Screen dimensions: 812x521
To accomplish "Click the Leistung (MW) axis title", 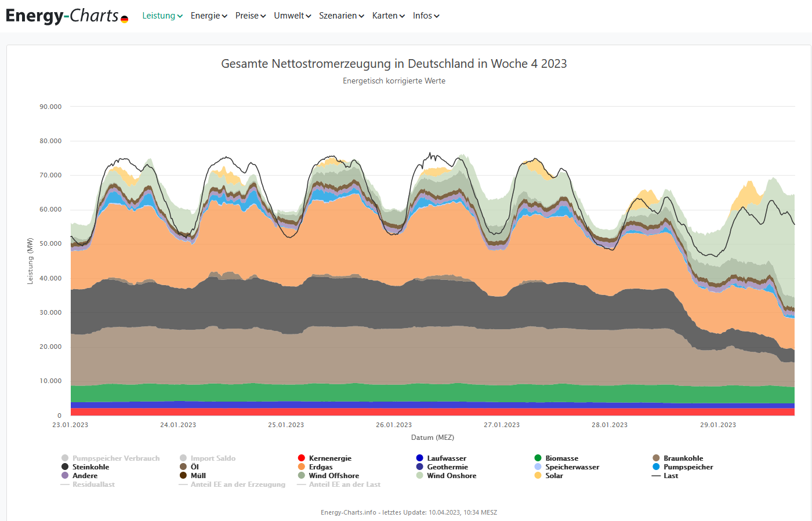I will tap(30, 261).
